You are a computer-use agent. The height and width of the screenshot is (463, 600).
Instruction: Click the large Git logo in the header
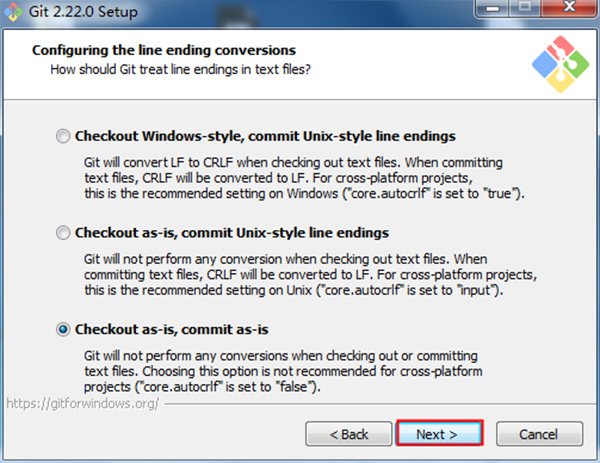[x=560, y=64]
